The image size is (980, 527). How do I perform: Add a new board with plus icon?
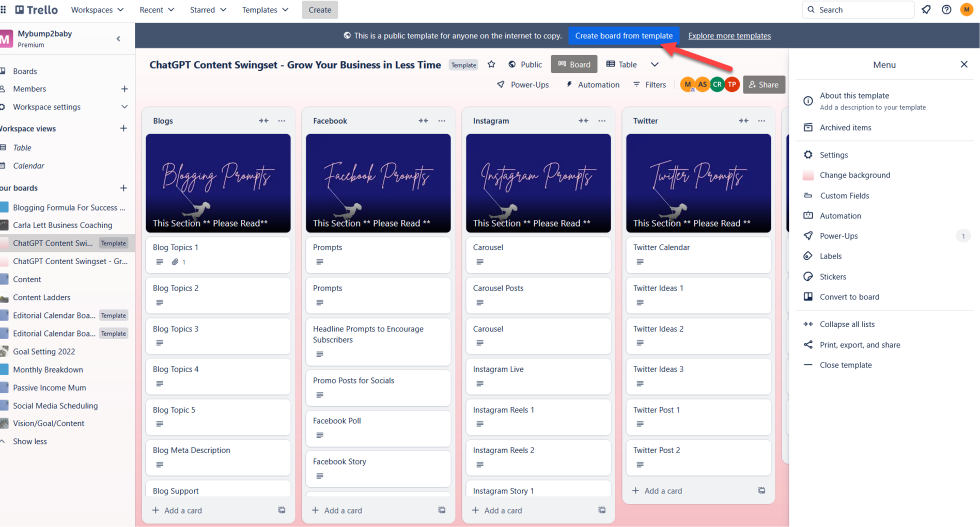click(x=123, y=188)
